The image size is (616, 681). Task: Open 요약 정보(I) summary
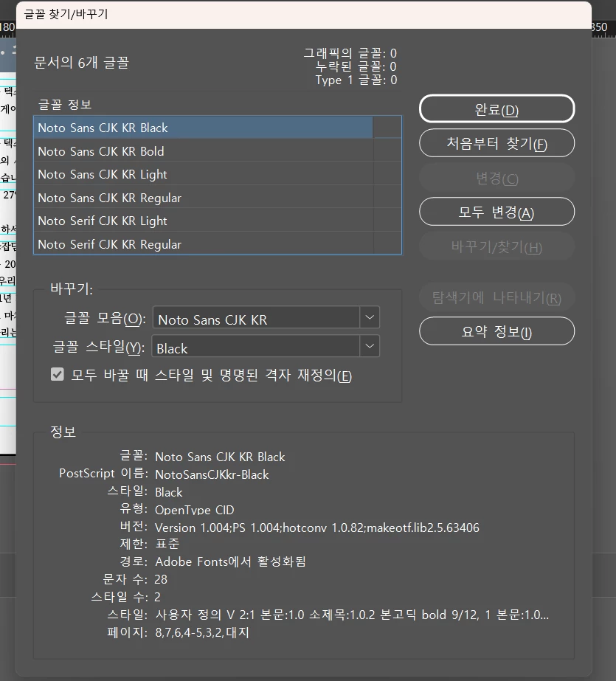click(496, 331)
